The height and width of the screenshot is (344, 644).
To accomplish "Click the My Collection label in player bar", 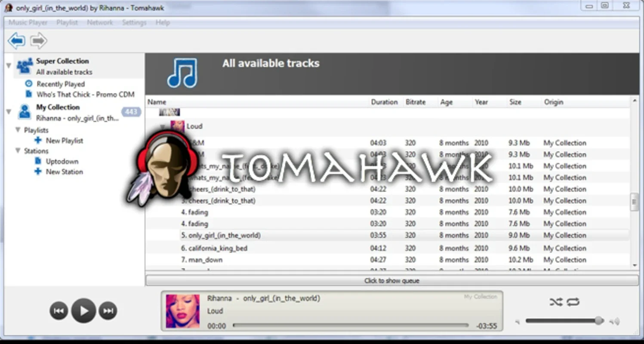I will coord(480,297).
